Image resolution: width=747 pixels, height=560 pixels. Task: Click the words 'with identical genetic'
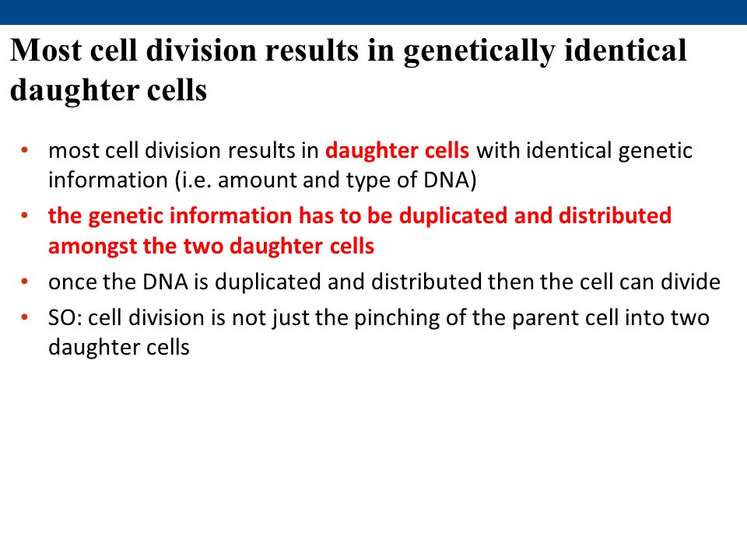[584, 150]
